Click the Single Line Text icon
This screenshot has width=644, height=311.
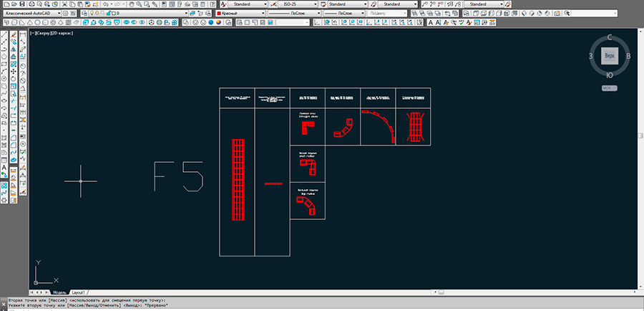[x=438, y=23]
